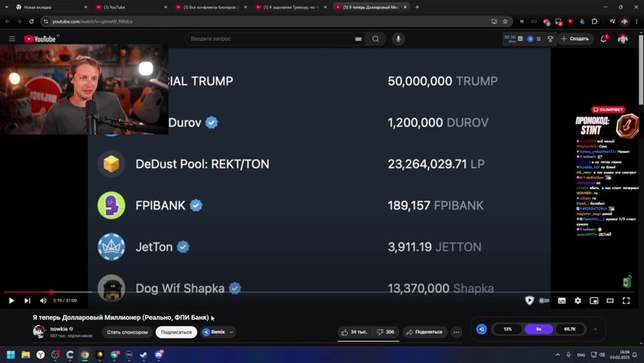Open miniplayer view
Screen dimensions: 644x363
pyautogui.click(x=594, y=300)
